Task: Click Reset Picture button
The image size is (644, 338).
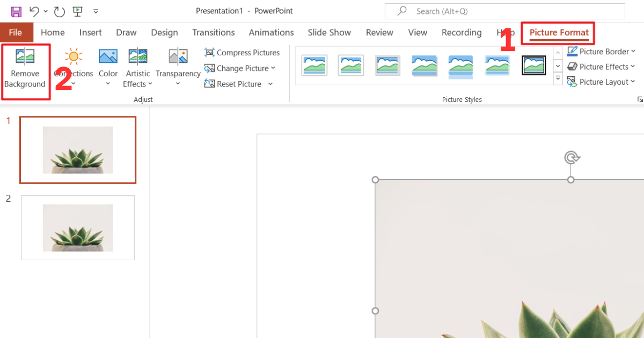Action: (233, 84)
